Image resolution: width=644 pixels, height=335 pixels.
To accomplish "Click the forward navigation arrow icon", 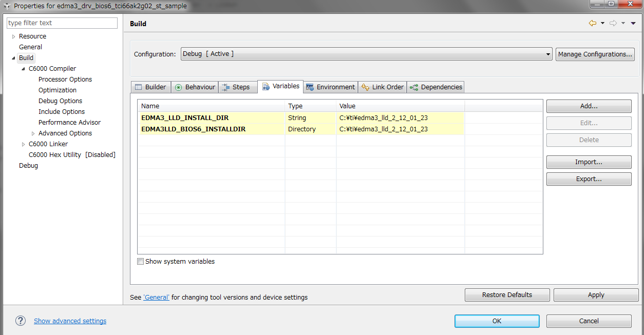I will (x=613, y=23).
